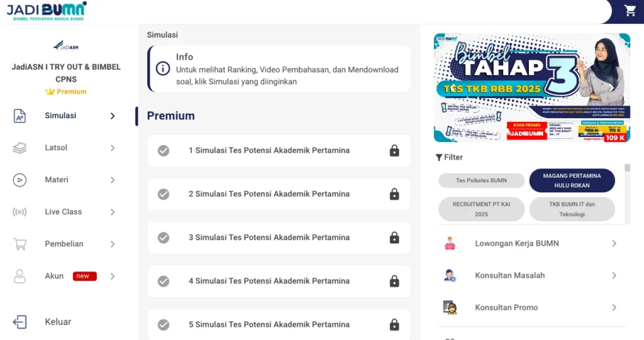Click Keluar to log out

[x=58, y=322]
